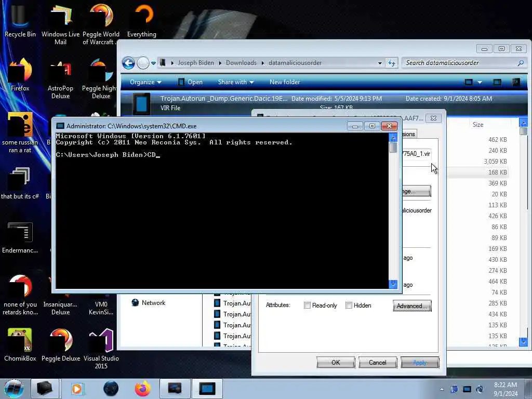
Task: Switch to the CMD taskbar button
Action: coord(207,389)
